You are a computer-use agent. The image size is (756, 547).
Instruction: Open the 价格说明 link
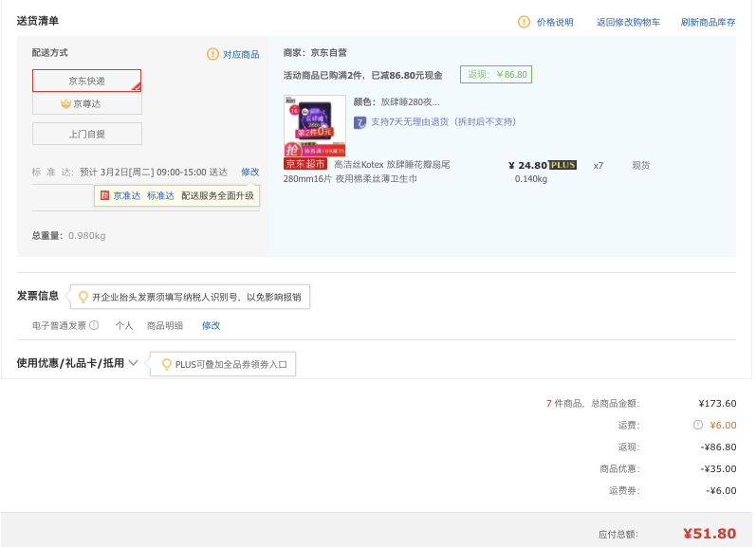click(x=555, y=23)
